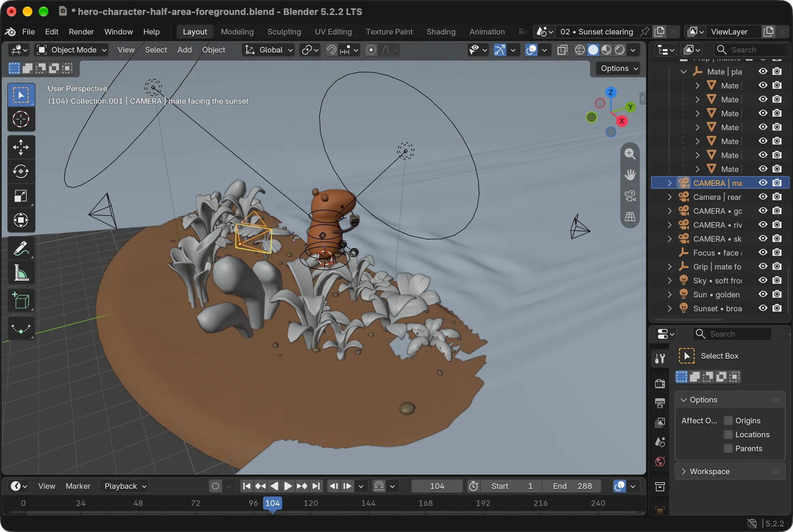Select the Add Cube tool

21,301
